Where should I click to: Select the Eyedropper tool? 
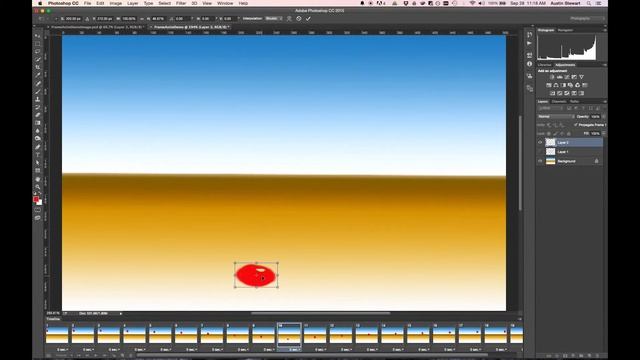pyautogui.click(x=38, y=76)
